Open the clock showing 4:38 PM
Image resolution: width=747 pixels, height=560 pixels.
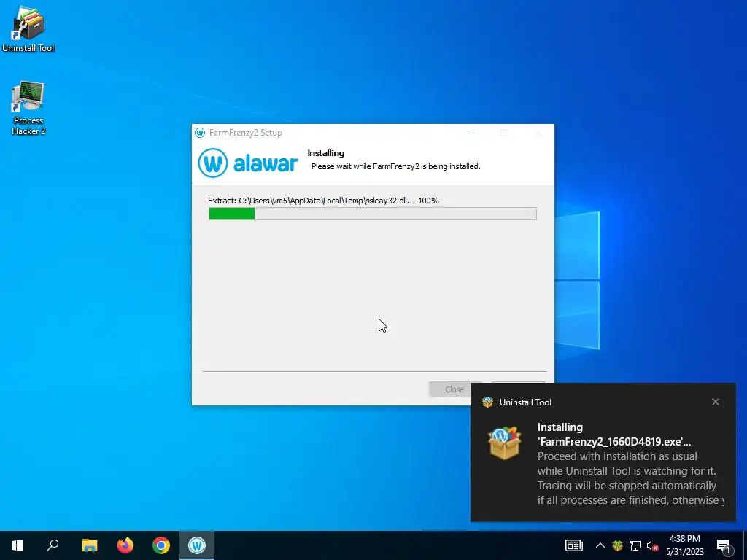click(x=684, y=545)
